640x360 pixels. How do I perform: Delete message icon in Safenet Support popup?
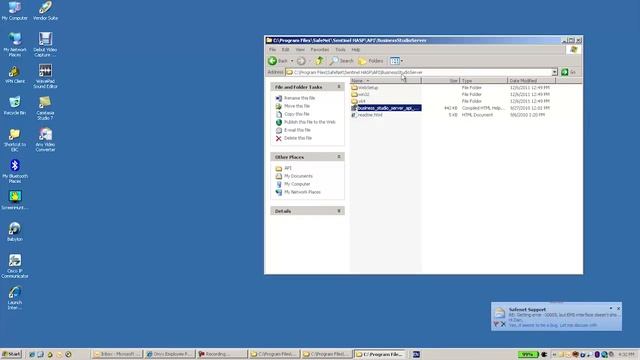[503, 324]
